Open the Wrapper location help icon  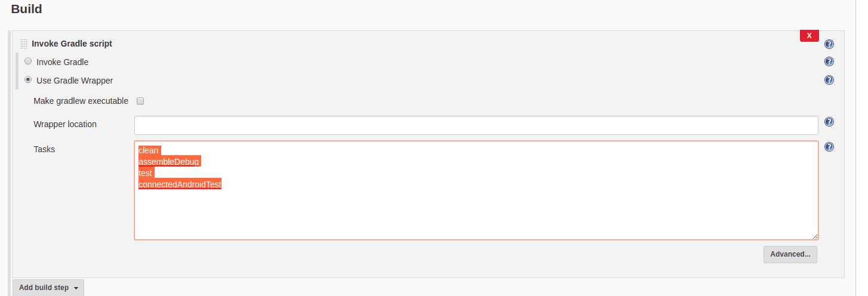pos(829,122)
